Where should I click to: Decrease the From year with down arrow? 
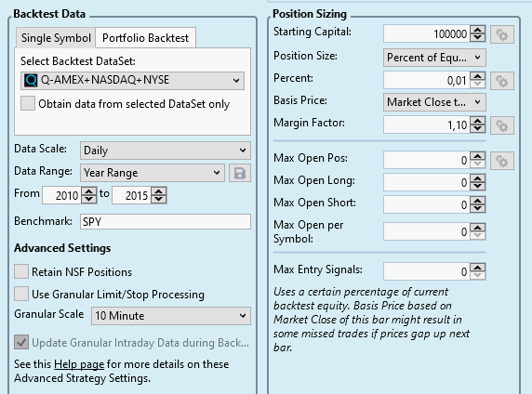tap(89, 200)
